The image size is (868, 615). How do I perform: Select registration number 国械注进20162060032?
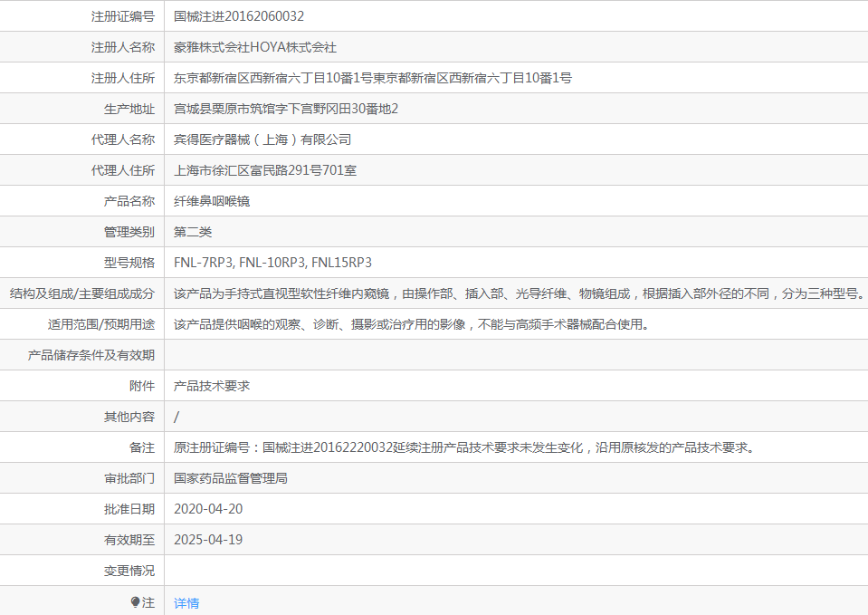pyautogui.click(x=239, y=16)
